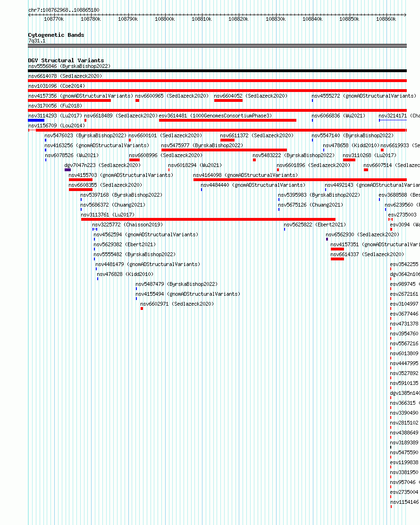420x525 pixels.
Task: Open nsv5547140 (ByrskaBishop2022) label
Action: click(353, 135)
